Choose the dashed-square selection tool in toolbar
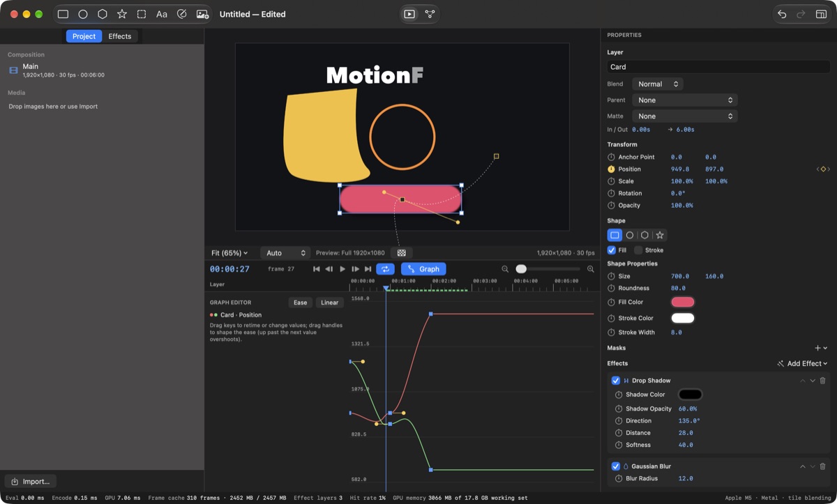Screen dimensions: 837x504 [x=142, y=14]
